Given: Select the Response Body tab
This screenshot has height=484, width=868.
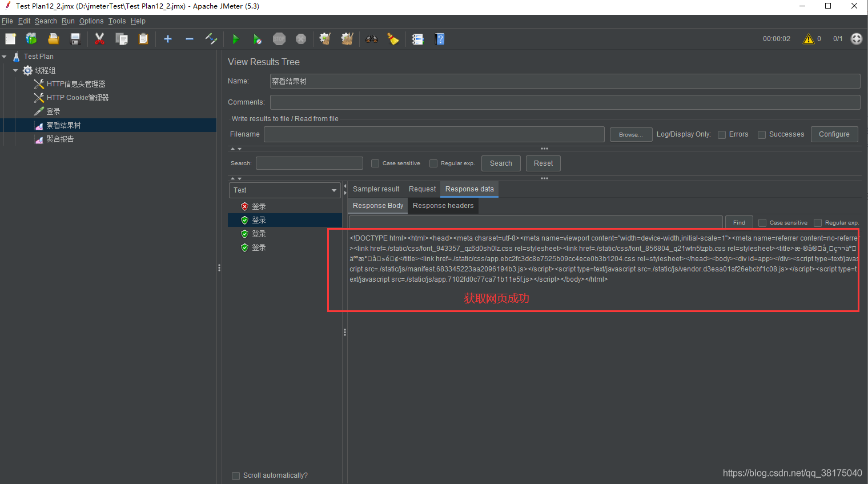Looking at the screenshot, I should (378, 206).
